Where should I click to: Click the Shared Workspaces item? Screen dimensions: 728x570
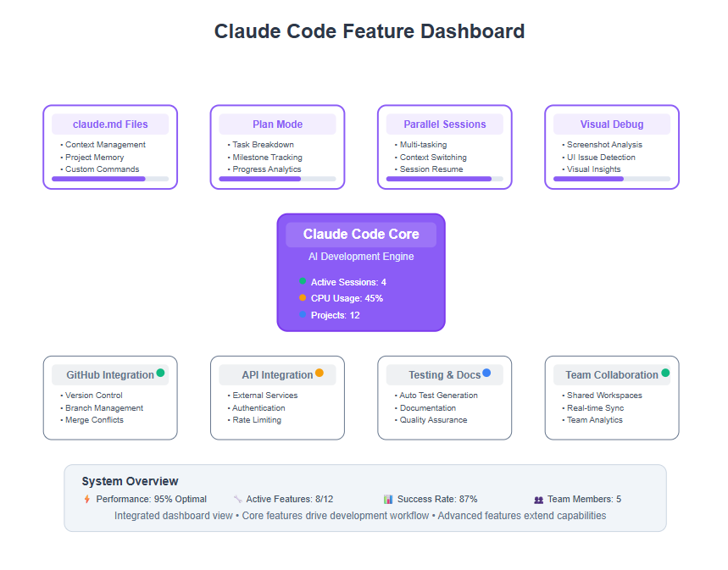[x=604, y=396]
